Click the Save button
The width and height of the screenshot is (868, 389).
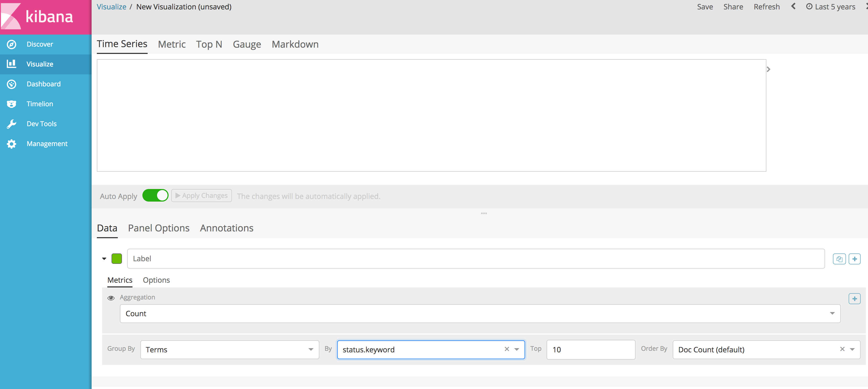[705, 6]
